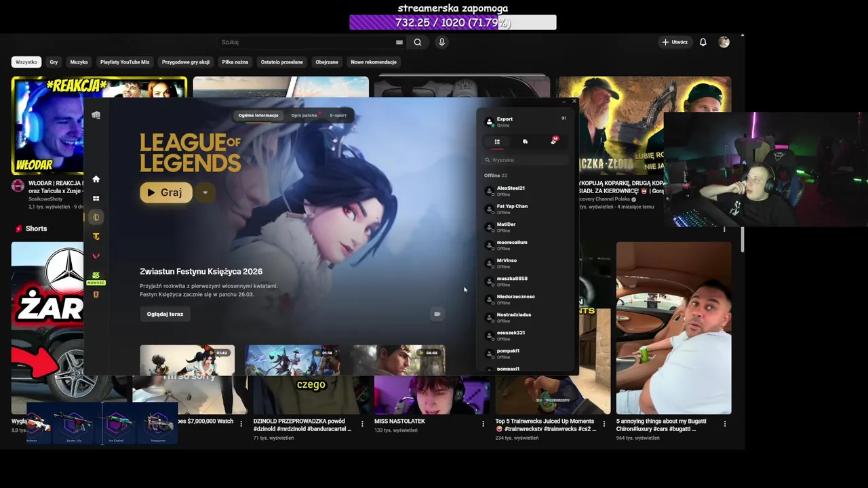The image size is (868, 488).
Task: Select the League of Legends sidebar icon
Action: pos(96,218)
